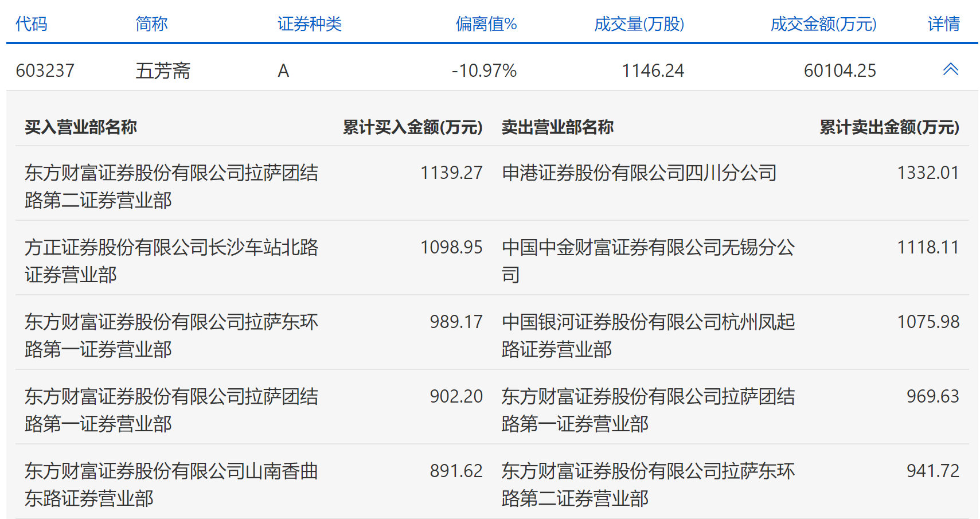Click security type A cell
Image resolution: width=980 pixels, height=519 pixels.
coord(283,71)
